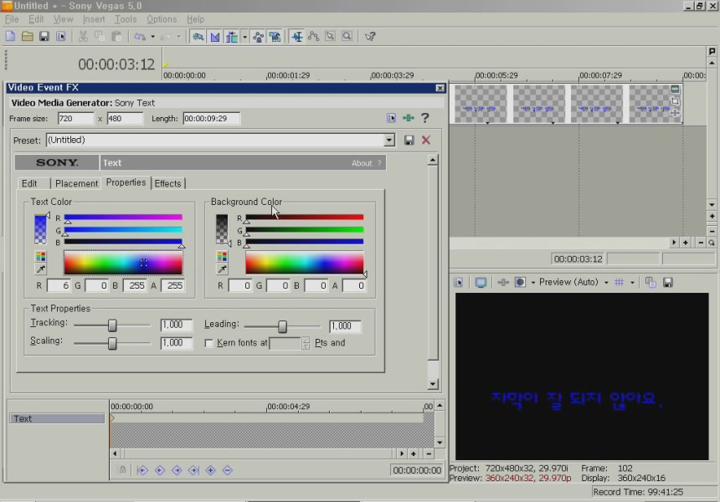Switch to the Edit tab

[x=29, y=183]
